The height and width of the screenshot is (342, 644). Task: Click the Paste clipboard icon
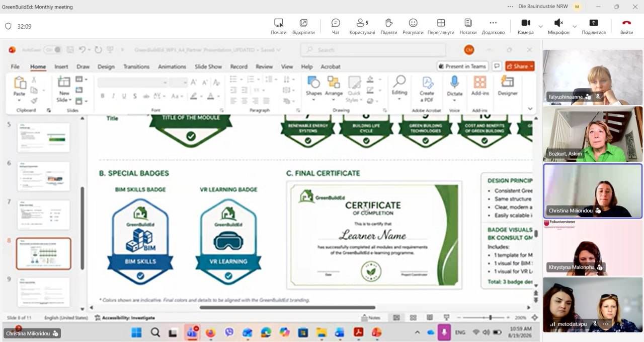pos(20,83)
